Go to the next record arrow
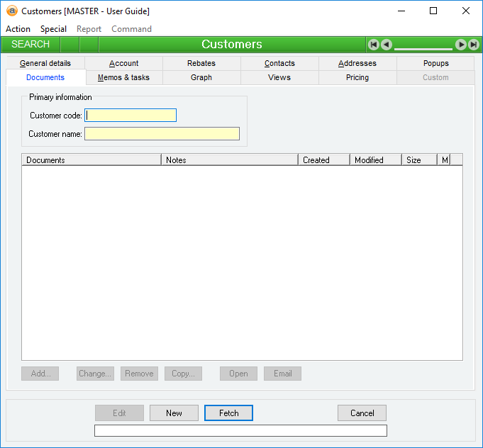 click(461, 45)
